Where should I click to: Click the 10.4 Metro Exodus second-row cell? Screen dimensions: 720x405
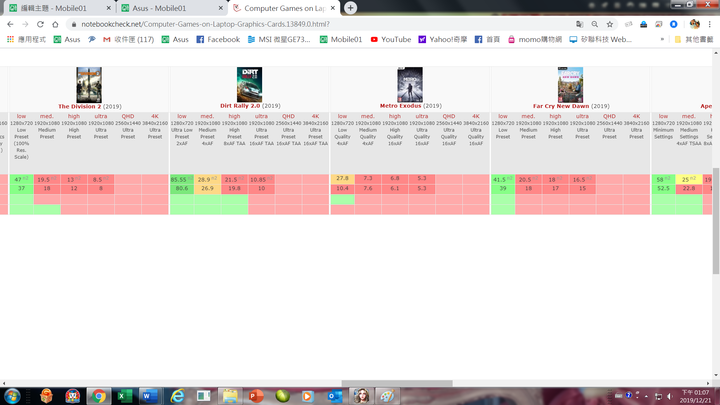pyautogui.click(x=342, y=188)
